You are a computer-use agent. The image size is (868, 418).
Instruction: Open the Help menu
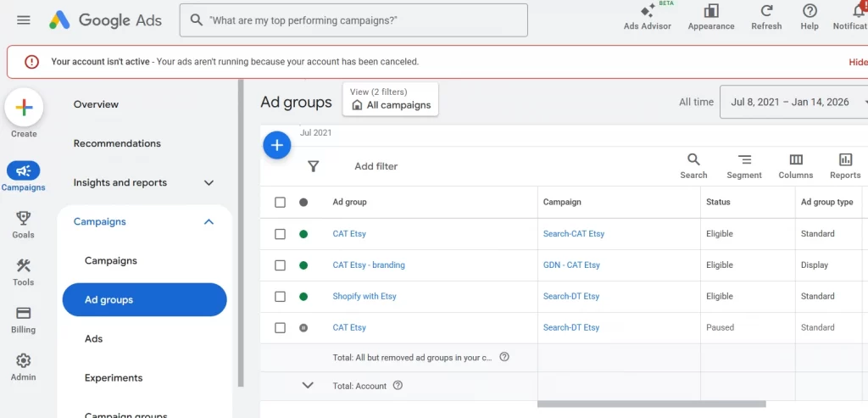[810, 17]
